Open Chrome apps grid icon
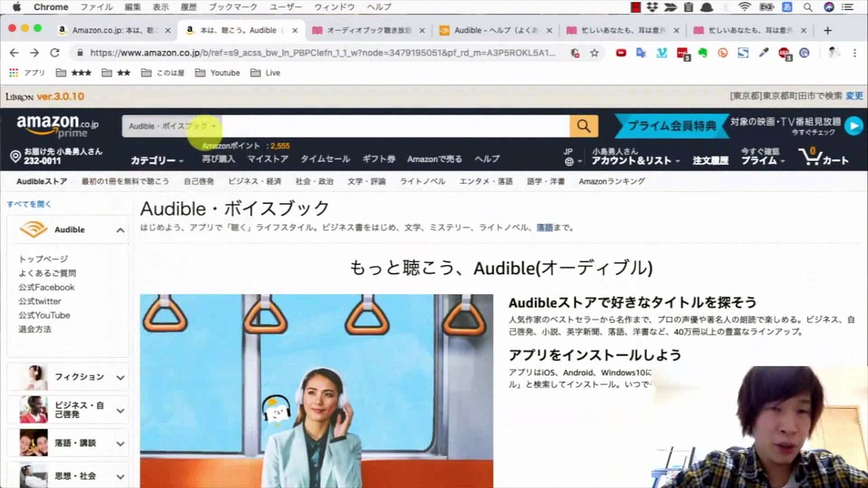This screenshot has height=488, width=868. pos(14,73)
